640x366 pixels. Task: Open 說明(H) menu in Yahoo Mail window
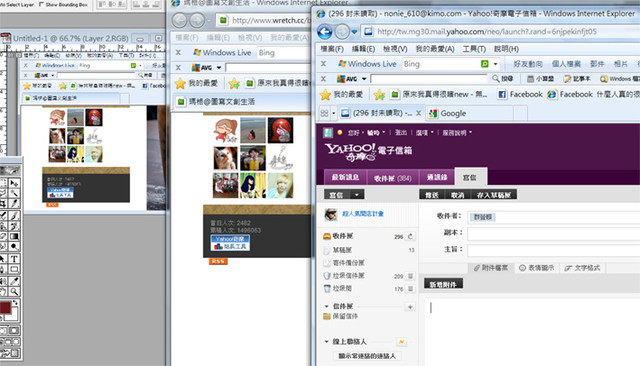[x=506, y=49]
